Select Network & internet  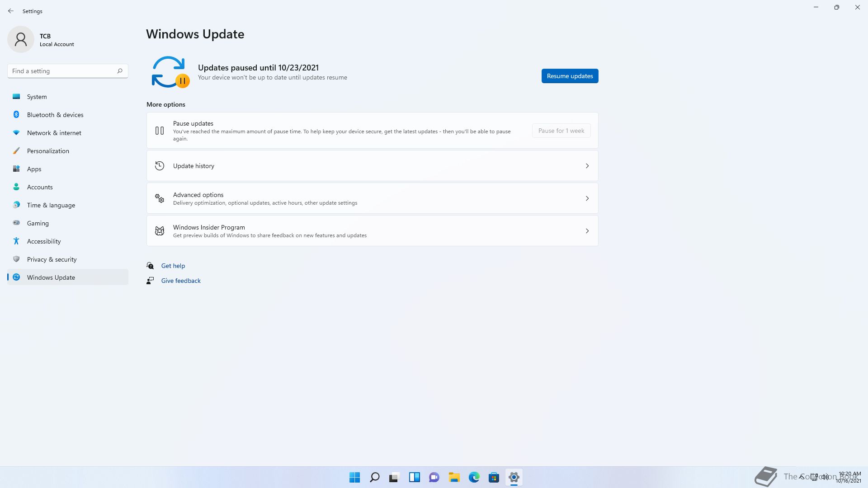[68, 133]
